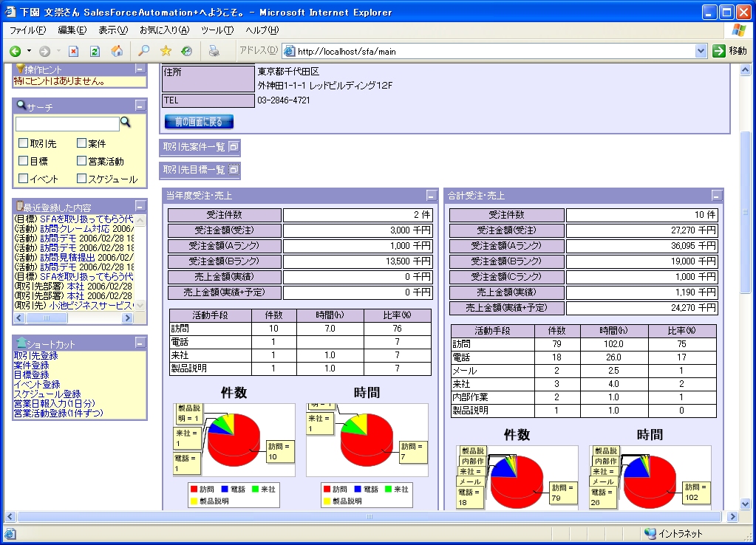Open the address bar dropdown arrow

pyautogui.click(x=701, y=51)
